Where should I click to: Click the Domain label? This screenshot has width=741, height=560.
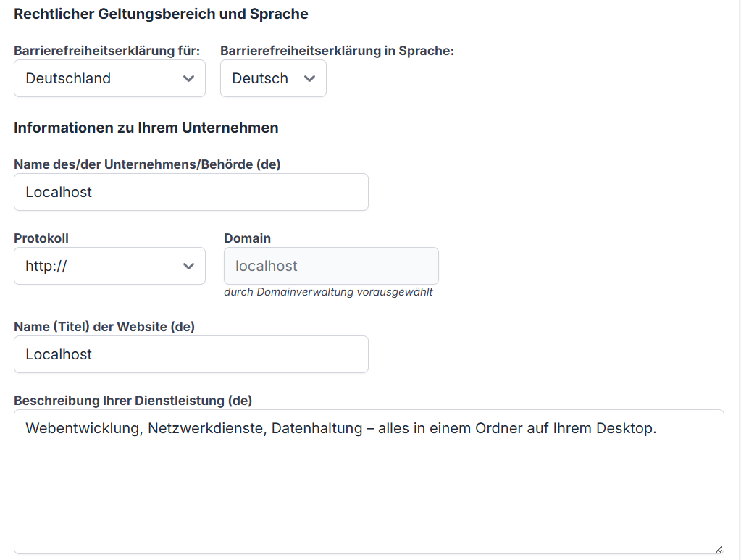247,238
